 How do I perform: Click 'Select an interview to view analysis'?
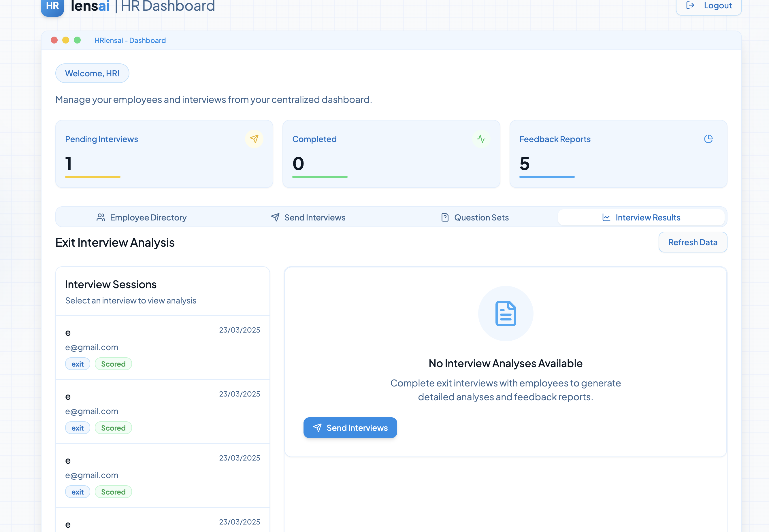click(131, 300)
